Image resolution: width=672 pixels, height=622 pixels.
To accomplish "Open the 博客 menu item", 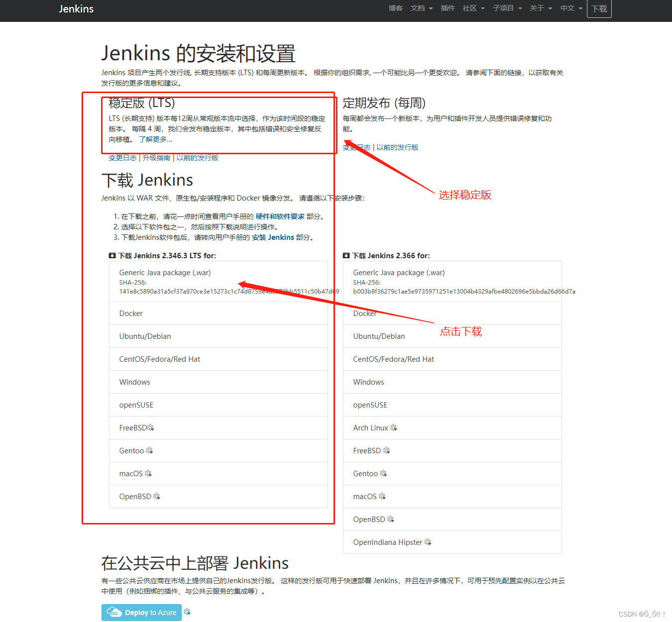I will (x=396, y=8).
